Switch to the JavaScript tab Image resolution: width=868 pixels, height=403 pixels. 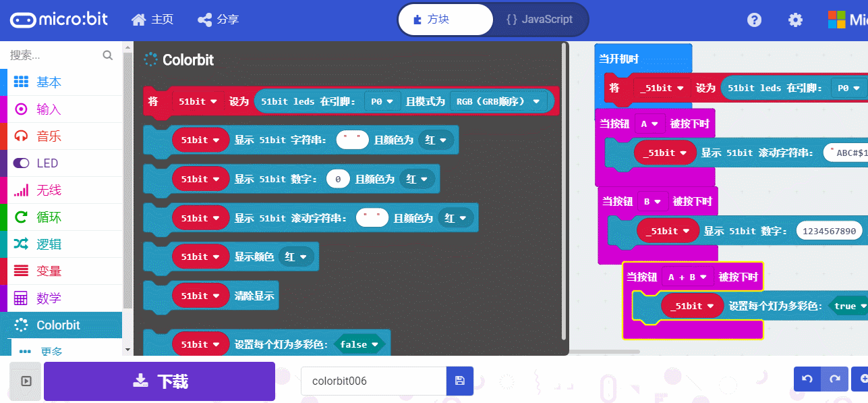coord(538,19)
